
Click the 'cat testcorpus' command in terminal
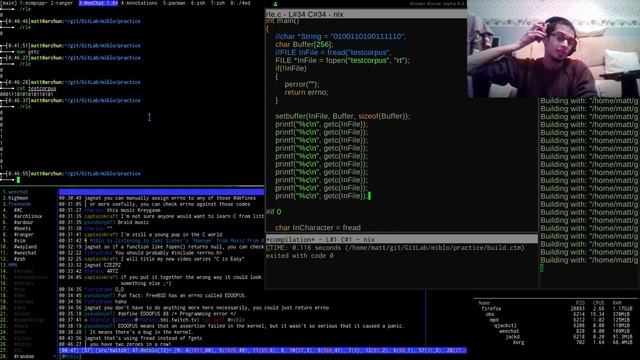click(36, 89)
